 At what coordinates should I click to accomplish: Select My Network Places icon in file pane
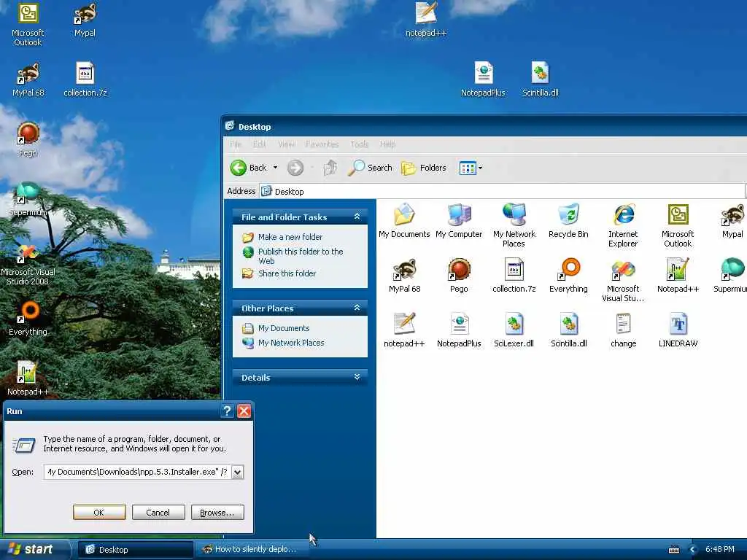(514, 225)
